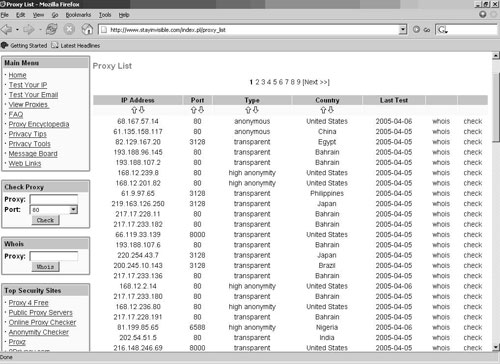The image size is (500, 364).
Task: Sort Port column descending arrow
Action: (x=201, y=110)
